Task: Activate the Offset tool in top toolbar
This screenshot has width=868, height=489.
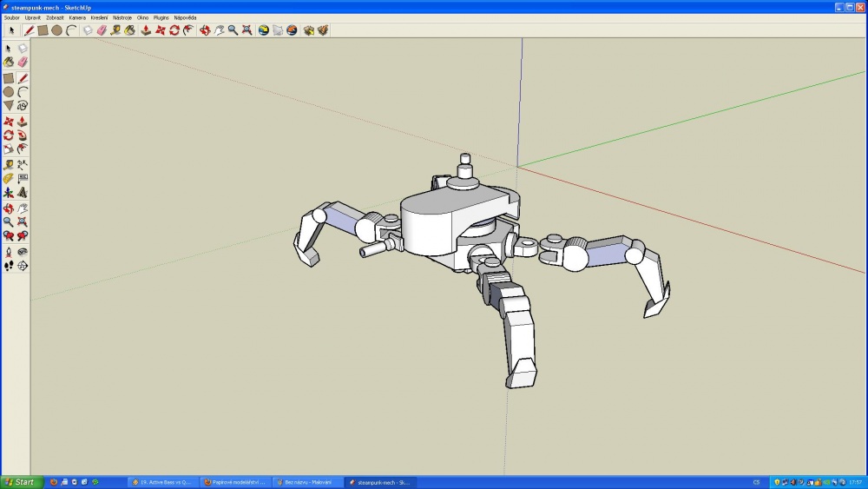Action: tap(188, 30)
